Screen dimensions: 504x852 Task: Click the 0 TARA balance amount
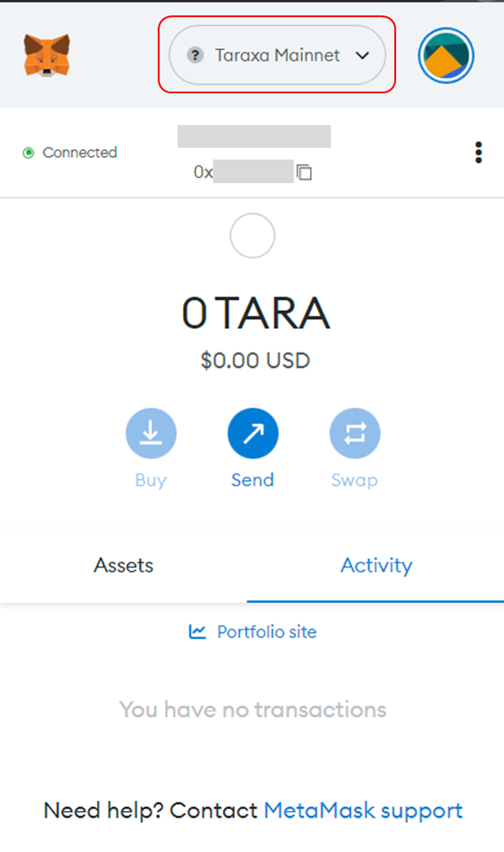(x=256, y=314)
